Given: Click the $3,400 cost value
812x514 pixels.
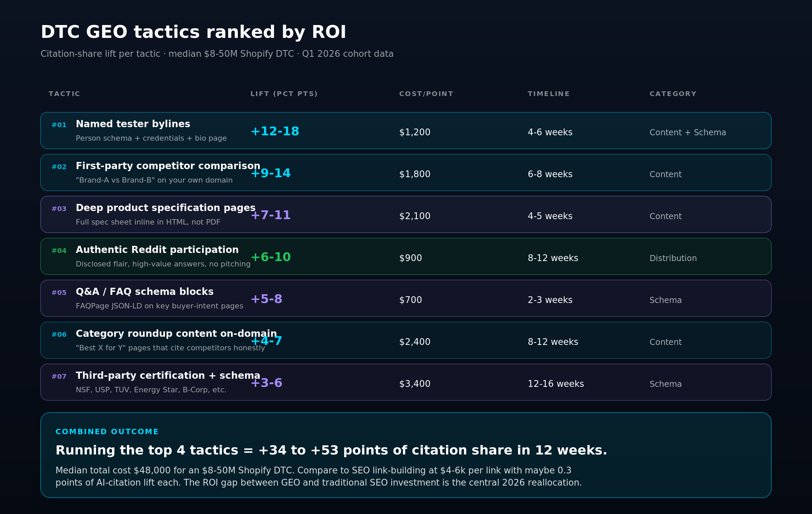Looking at the screenshot, I should click(415, 384).
